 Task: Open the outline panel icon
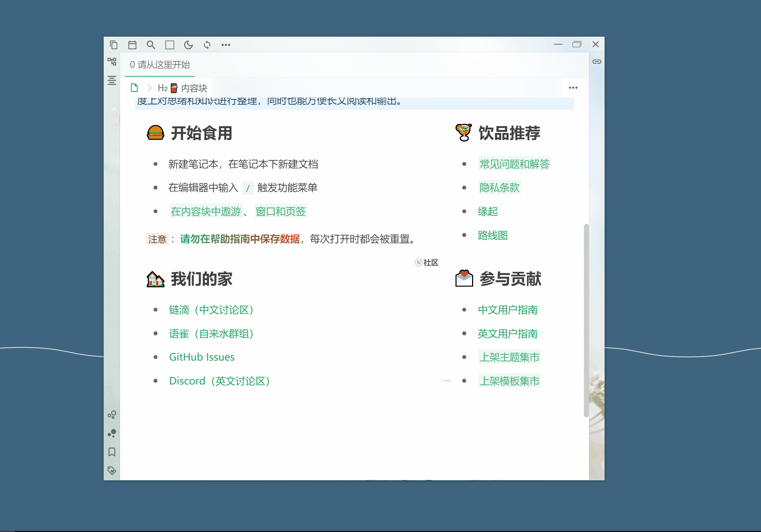click(112, 80)
